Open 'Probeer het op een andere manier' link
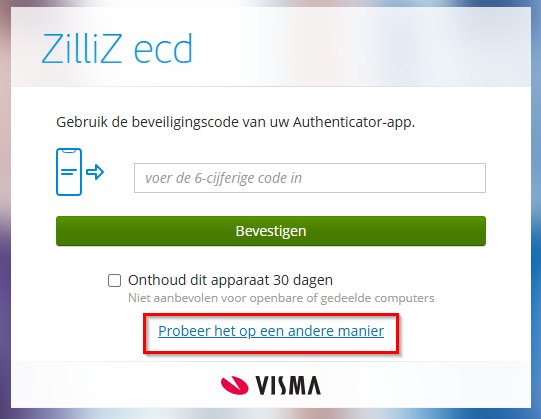This screenshot has width=541, height=419. (271, 331)
